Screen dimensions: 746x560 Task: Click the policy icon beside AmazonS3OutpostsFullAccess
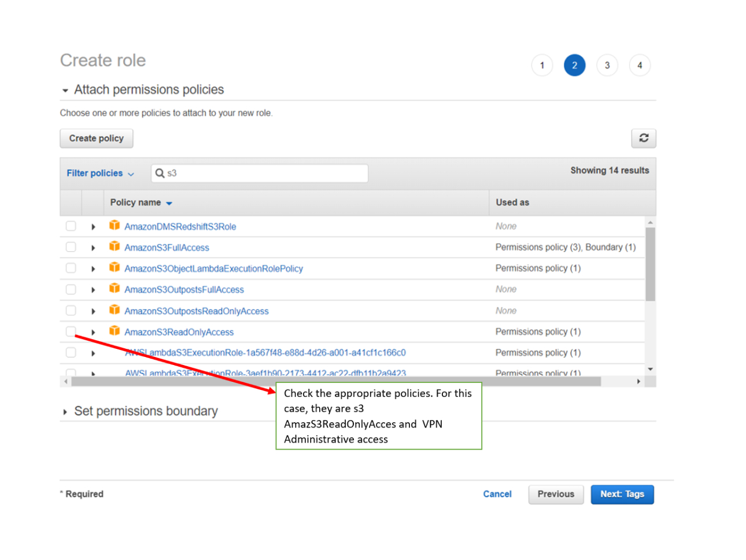115,289
